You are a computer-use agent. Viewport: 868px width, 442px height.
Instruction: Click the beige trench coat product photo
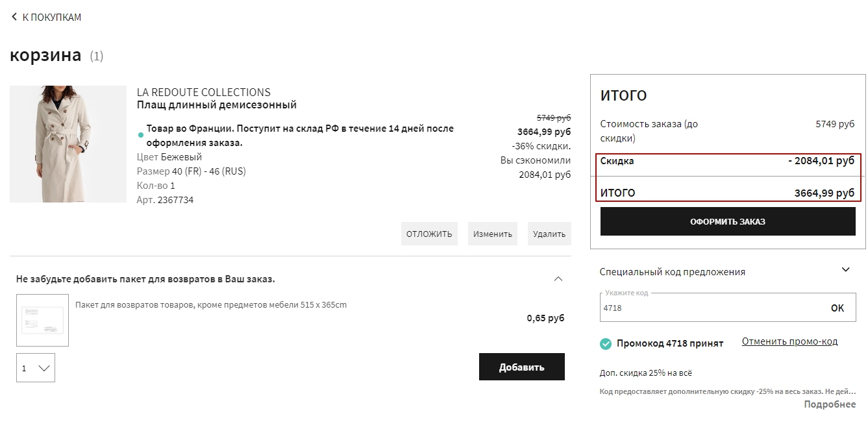coord(68,144)
